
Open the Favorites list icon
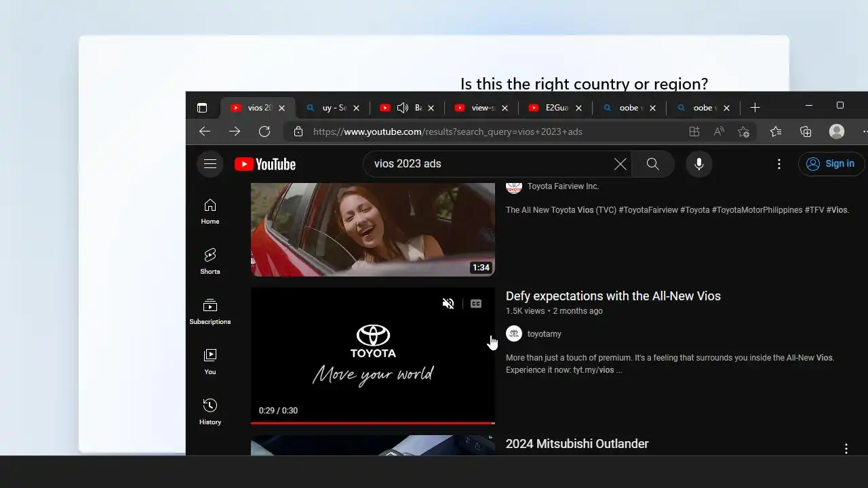pos(776,131)
